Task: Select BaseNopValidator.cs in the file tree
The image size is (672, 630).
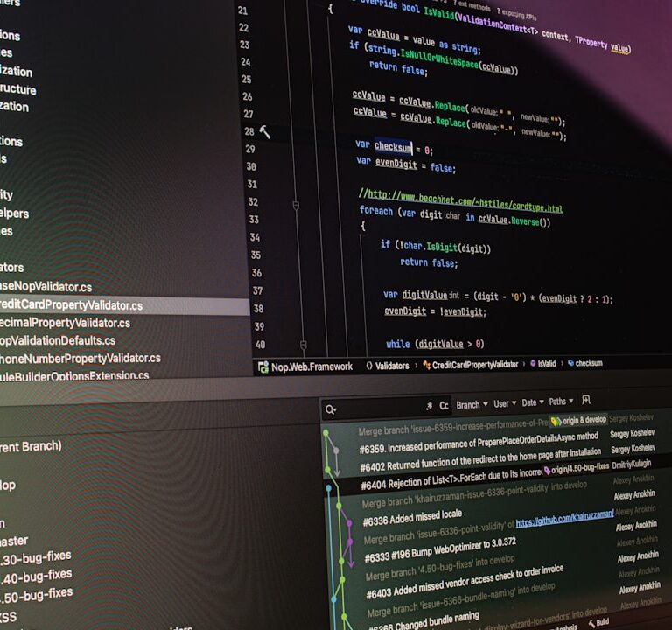Action: [45, 286]
